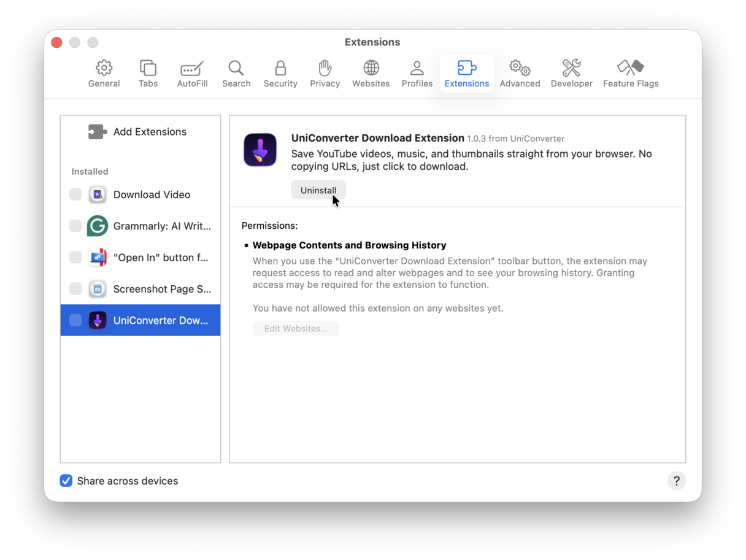The width and height of the screenshot is (746, 560).
Task: Select the "Grammarly: AI Writ..." row text
Action: click(162, 226)
